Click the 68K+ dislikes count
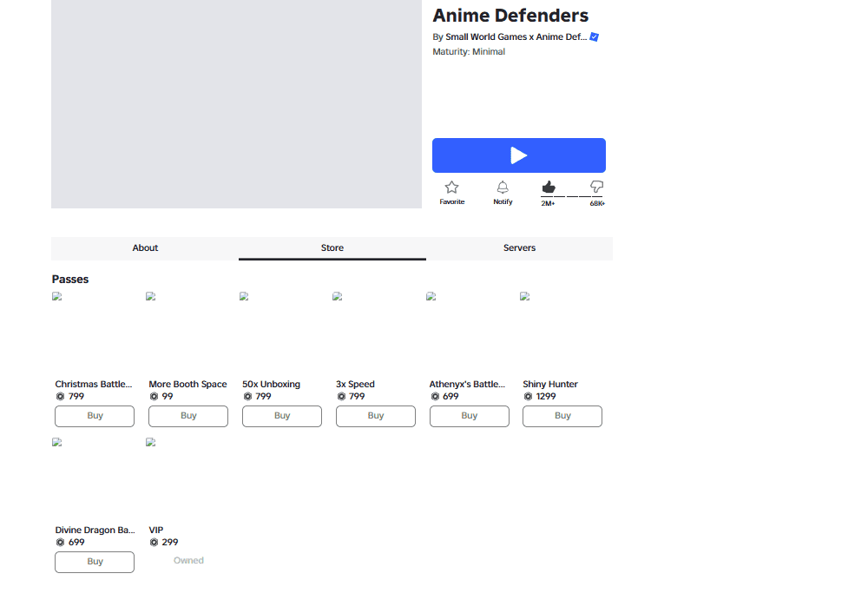Image resolution: width=868 pixels, height=600 pixels. (x=597, y=204)
